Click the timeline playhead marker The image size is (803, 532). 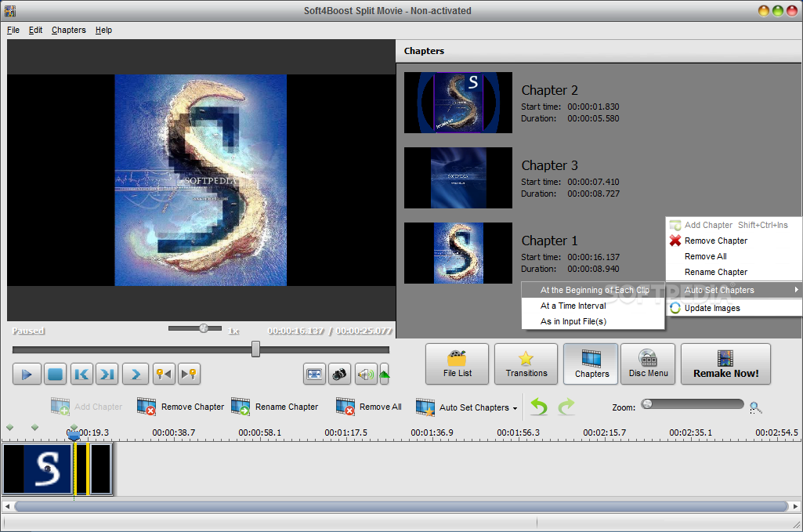pos(74,436)
